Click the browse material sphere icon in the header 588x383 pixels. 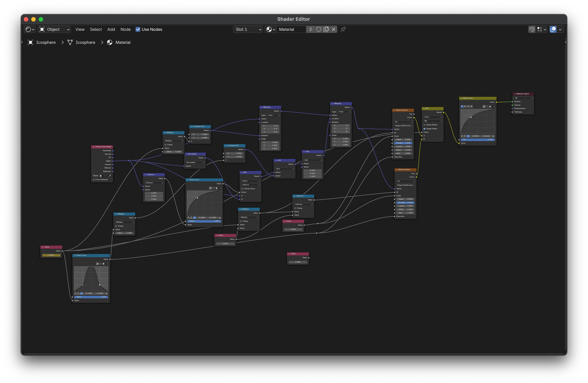tap(269, 29)
